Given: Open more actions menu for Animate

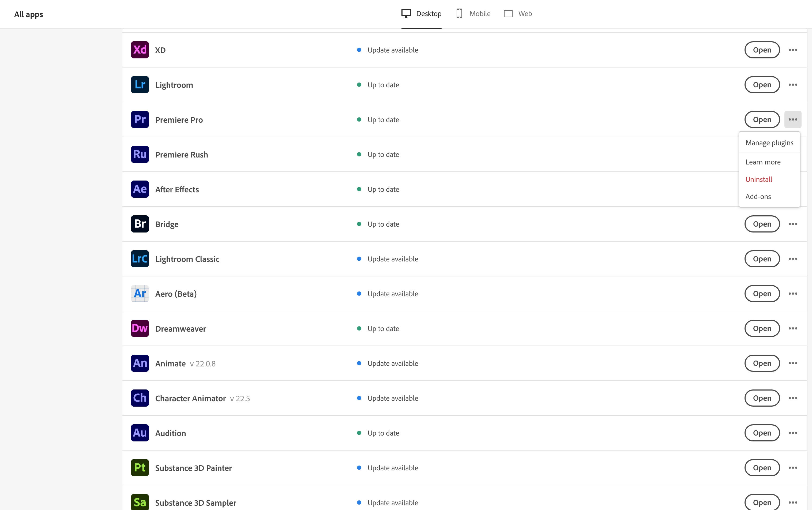Looking at the screenshot, I should [x=793, y=363].
